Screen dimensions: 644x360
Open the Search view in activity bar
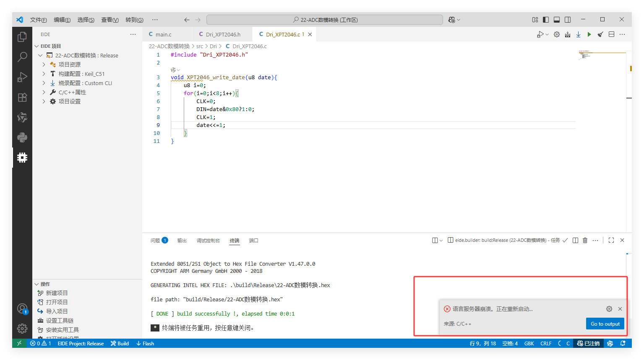tap(22, 57)
